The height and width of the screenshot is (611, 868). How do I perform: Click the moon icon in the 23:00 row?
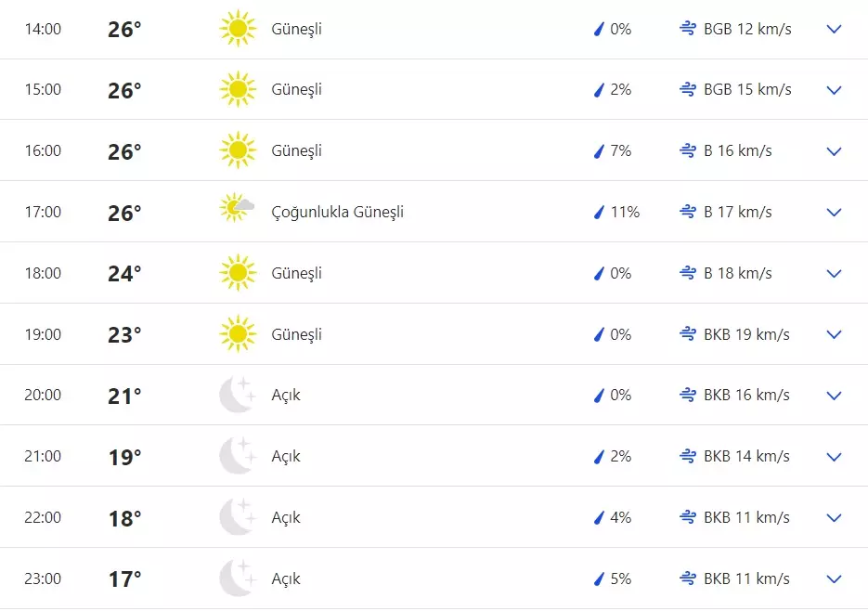(237, 578)
